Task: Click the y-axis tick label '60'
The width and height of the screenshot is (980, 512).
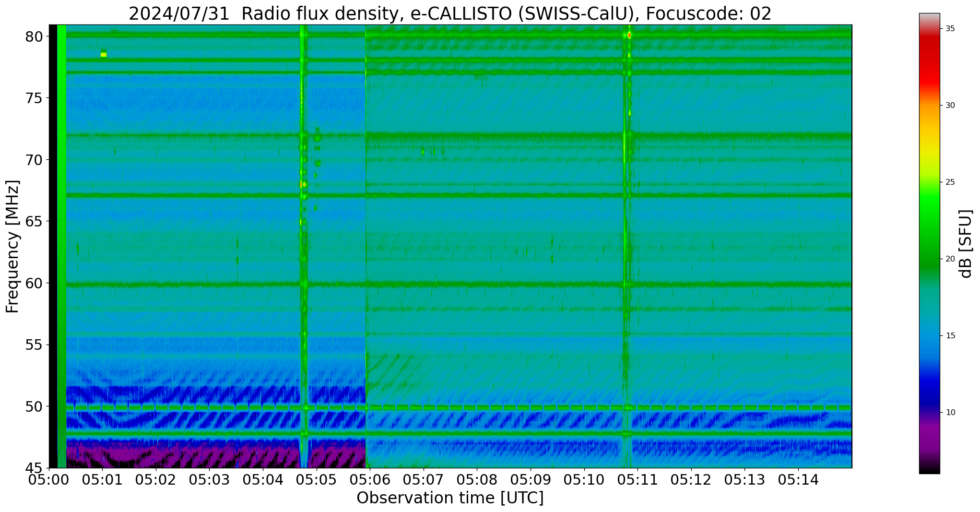Action: click(x=34, y=283)
